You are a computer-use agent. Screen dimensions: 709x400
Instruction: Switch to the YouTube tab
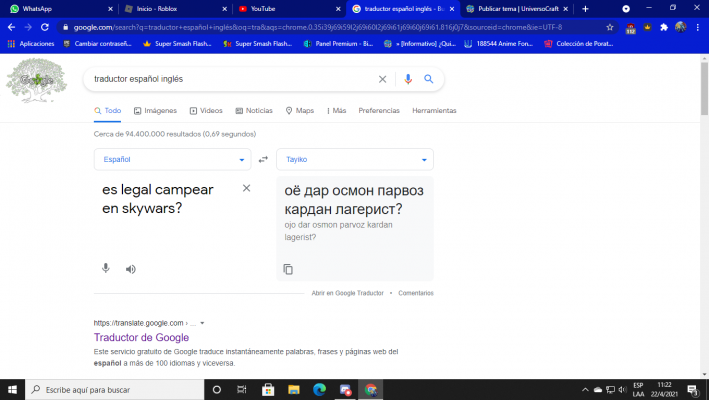coord(288,9)
